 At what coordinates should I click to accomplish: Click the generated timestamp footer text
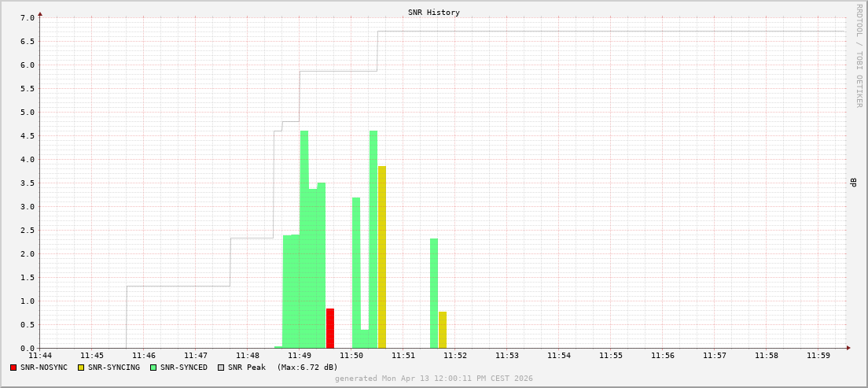coord(434,379)
